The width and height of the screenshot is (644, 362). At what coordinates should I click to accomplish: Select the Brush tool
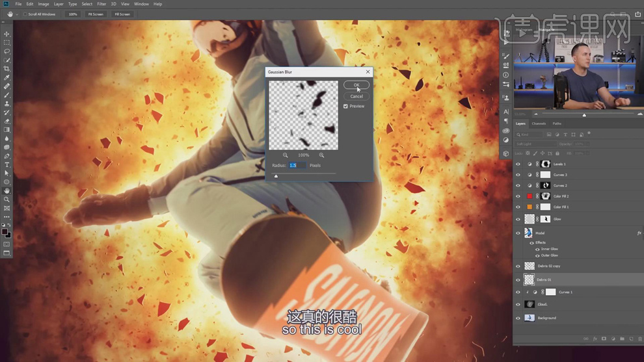(7, 96)
